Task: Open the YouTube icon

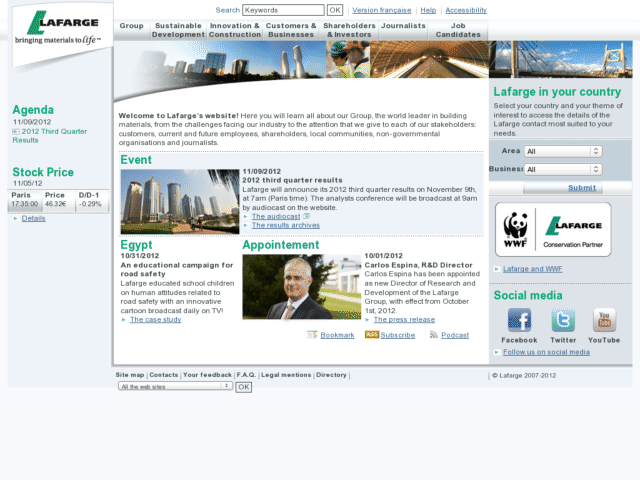Action: point(604,320)
